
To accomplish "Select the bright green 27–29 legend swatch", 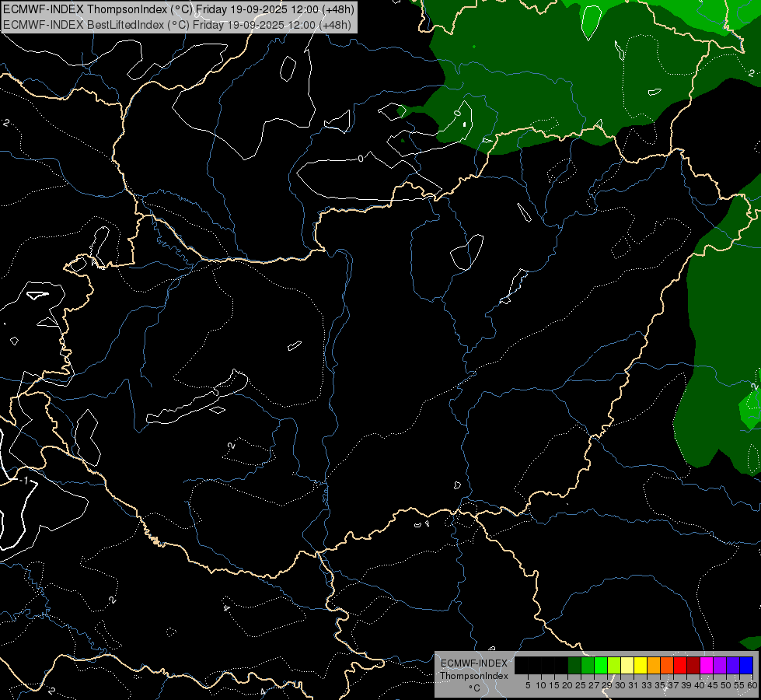I will [x=601, y=665].
